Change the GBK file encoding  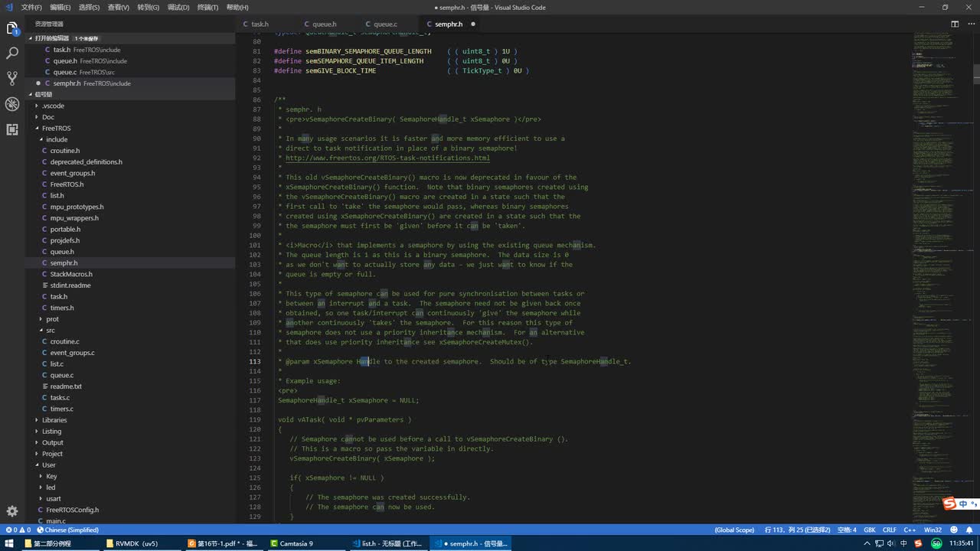click(870, 530)
